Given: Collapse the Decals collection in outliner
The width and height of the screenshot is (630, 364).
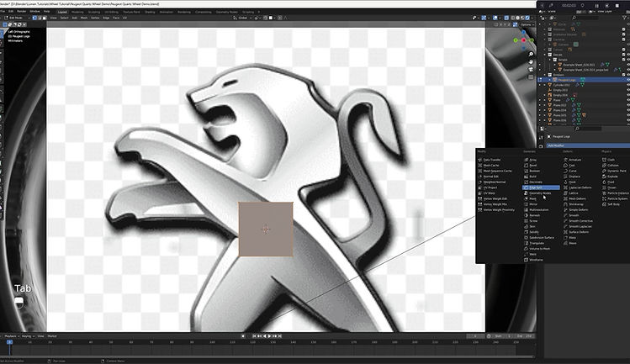Looking at the screenshot, I should click(545, 55).
